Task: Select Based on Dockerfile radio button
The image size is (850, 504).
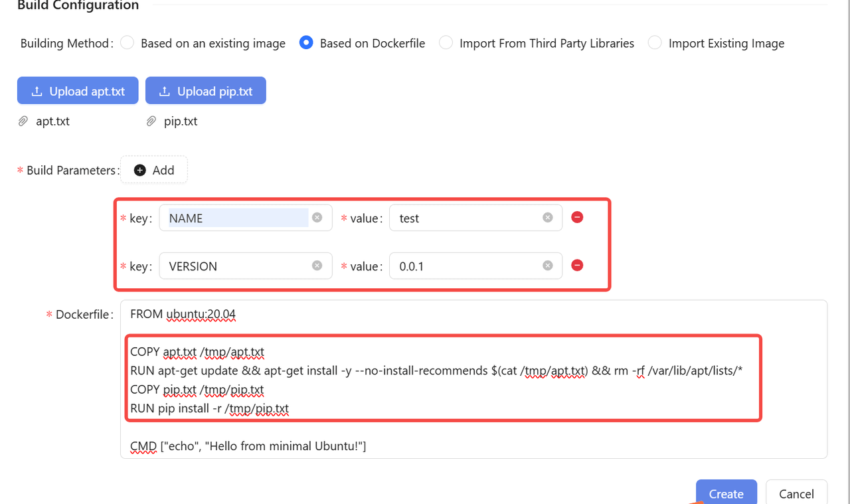Action: (x=306, y=43)
